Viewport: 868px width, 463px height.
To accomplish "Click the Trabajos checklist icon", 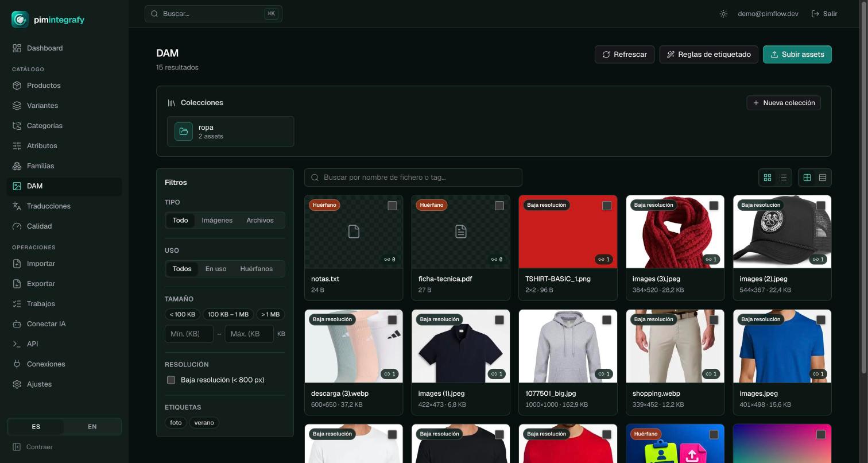I will (17, 304).
